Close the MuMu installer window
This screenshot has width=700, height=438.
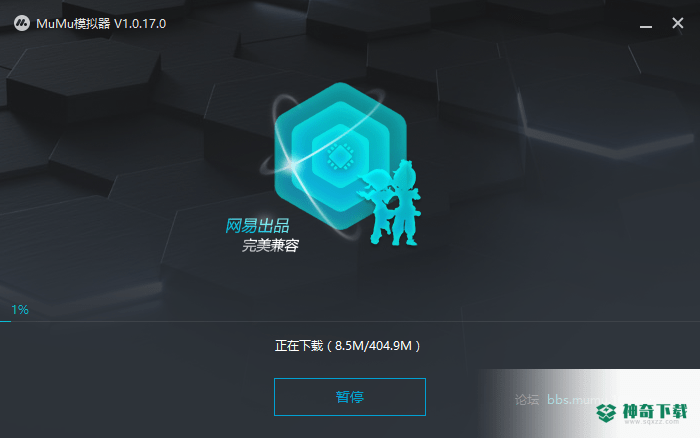coord(678,23)
